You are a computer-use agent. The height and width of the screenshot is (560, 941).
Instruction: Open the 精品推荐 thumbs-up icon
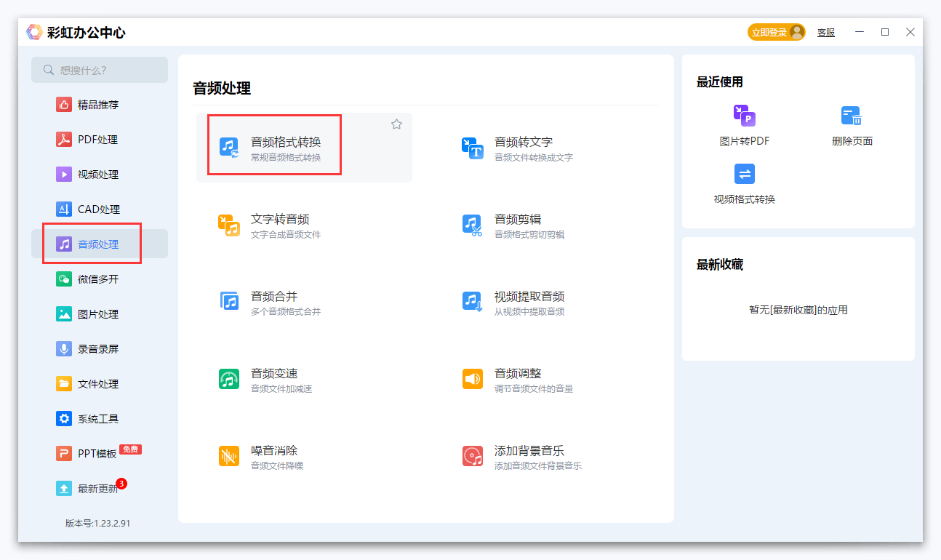(64, 104)
